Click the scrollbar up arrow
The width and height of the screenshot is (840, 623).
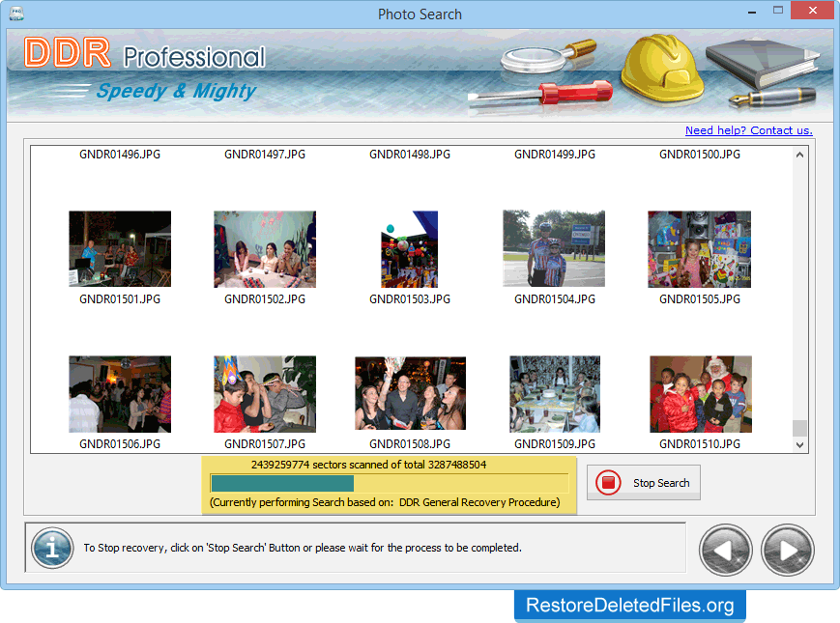[x=799, y=155]
